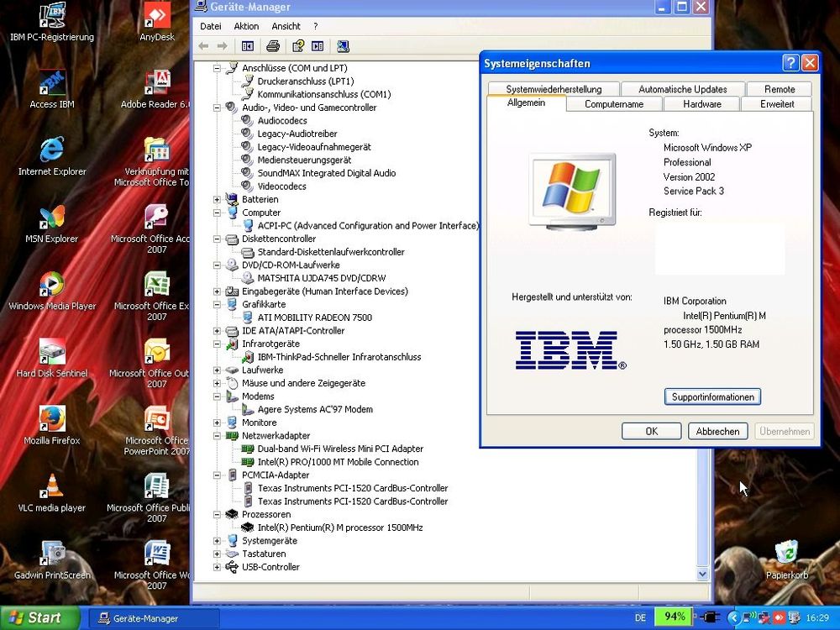Click the back arrow in the Geräte-Manager toolbar
Image resolution: width=840 pixels, height=630 pixels.
click(x=203, y=45)
